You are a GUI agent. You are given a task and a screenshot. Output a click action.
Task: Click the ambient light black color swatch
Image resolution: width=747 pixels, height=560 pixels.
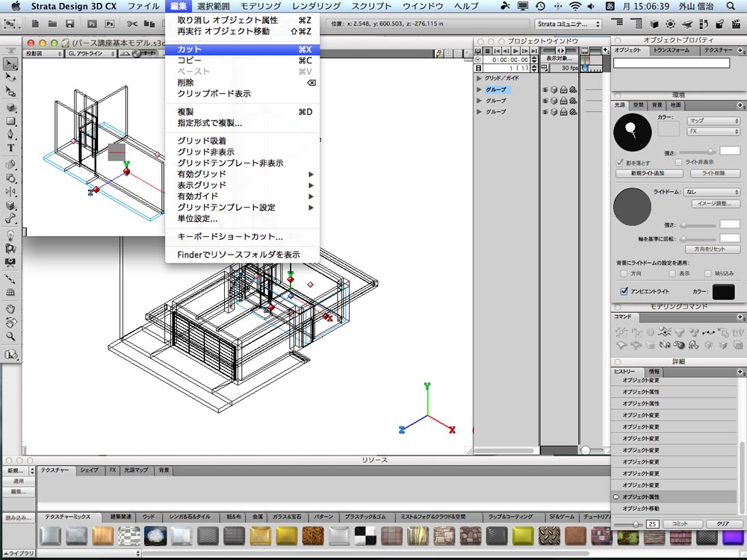click(x=723, y=291)
